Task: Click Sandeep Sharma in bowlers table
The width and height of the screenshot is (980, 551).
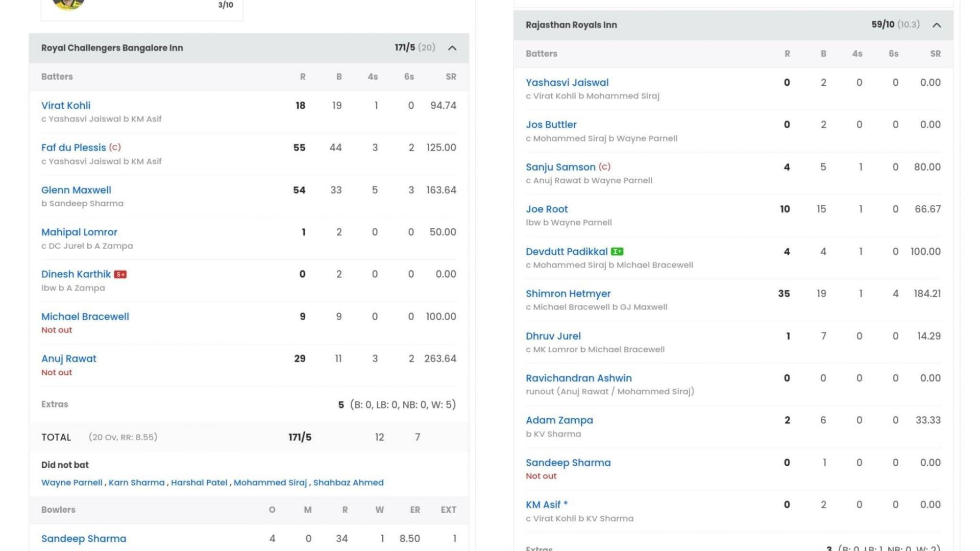Action: 84,539
